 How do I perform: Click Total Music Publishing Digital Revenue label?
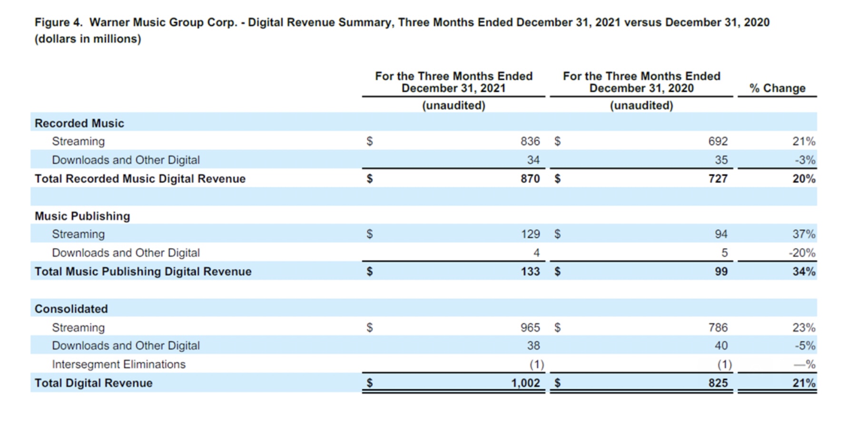pos(143,272)
